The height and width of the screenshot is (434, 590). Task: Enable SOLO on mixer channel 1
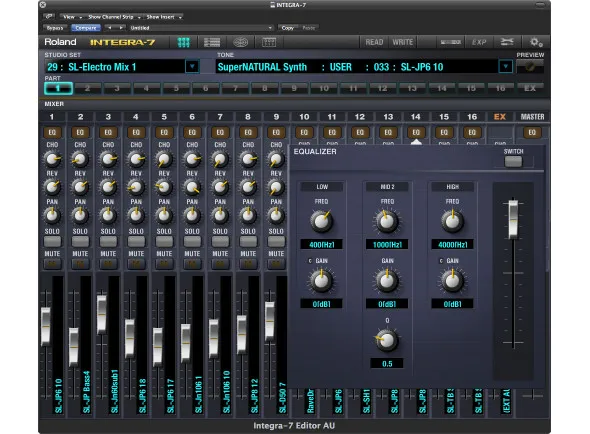[52, 241]
